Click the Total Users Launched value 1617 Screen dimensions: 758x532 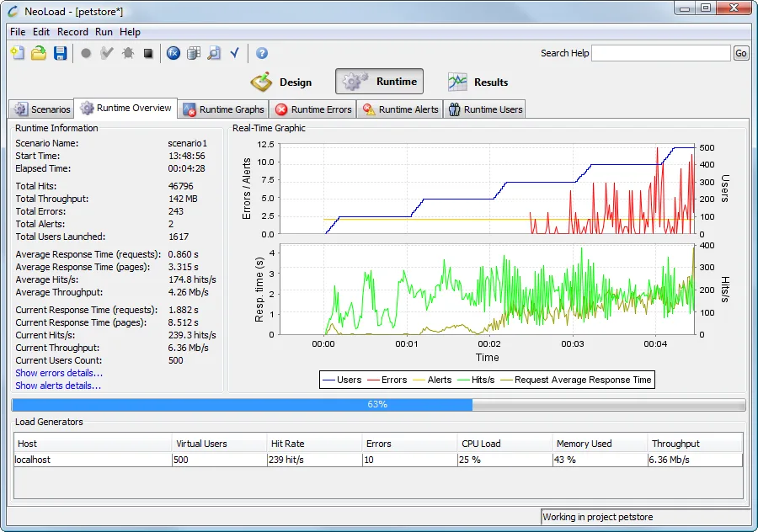179,237
